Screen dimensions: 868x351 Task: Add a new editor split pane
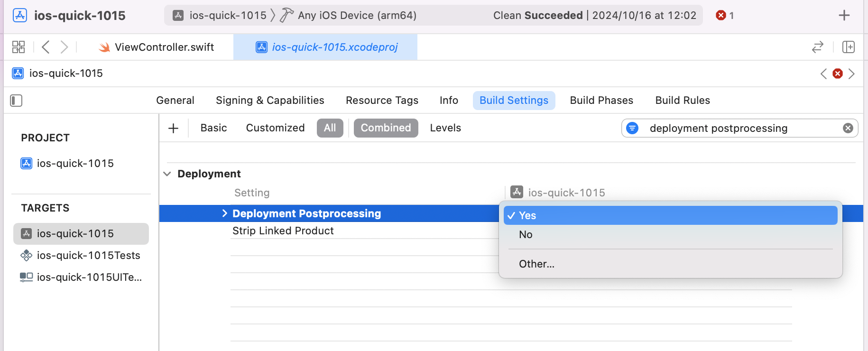848,47
